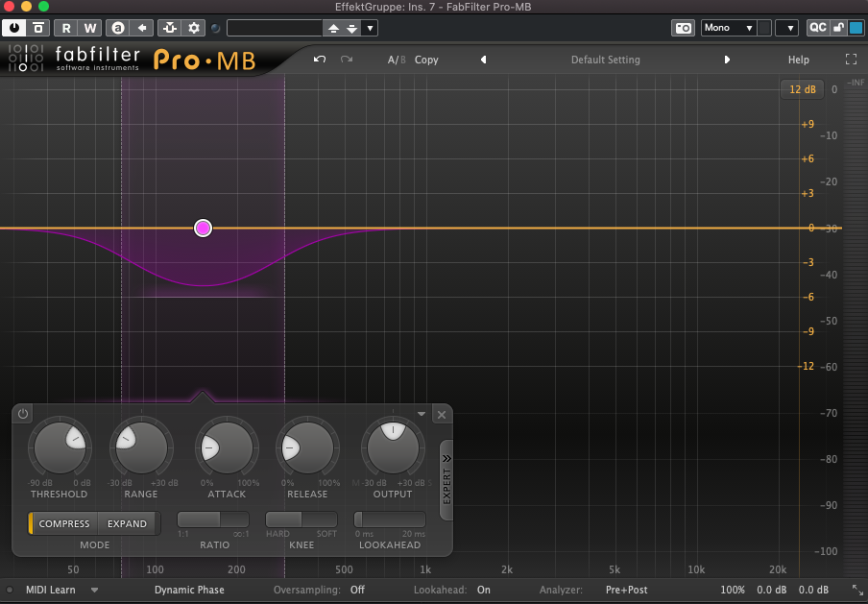Image resolution: width=868 pixels, height=604 pixels.
Task: Click the M label beside Output knob
Action: (x=355, y=483)
